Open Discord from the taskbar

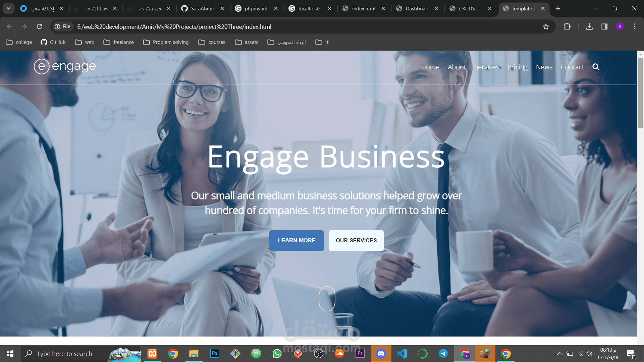coord(381,354)
